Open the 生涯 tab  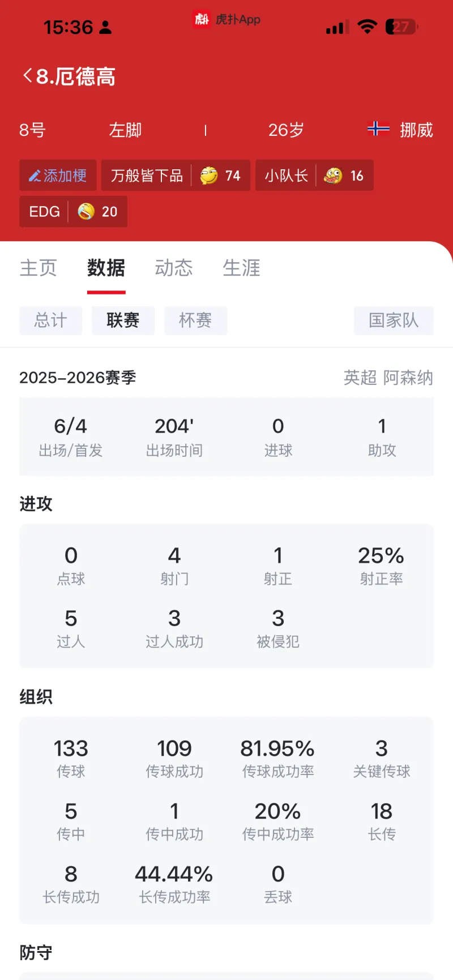(241, 268)
